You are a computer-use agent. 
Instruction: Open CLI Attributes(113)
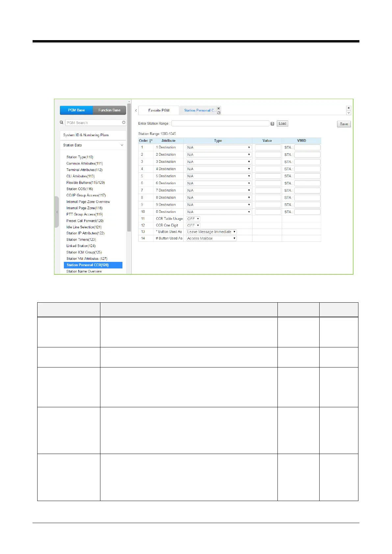tap(80, 176)
